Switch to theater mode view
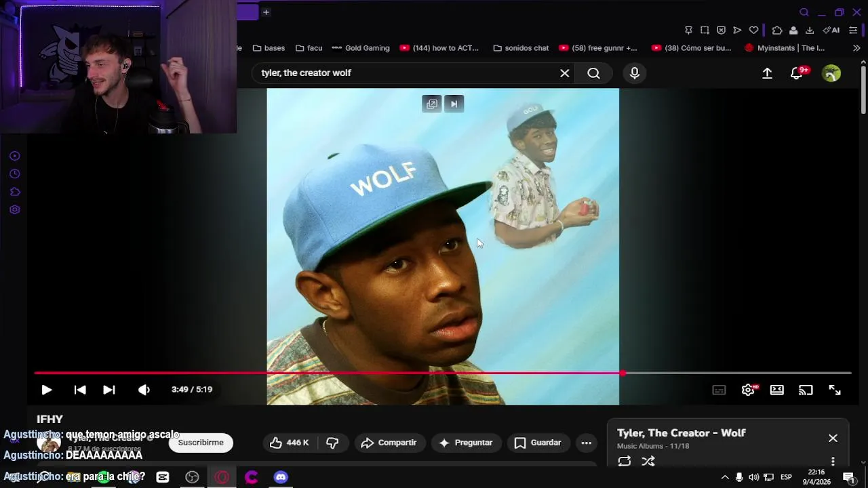The height and width of the screenshot is (488, 868). tap(777, 390)
